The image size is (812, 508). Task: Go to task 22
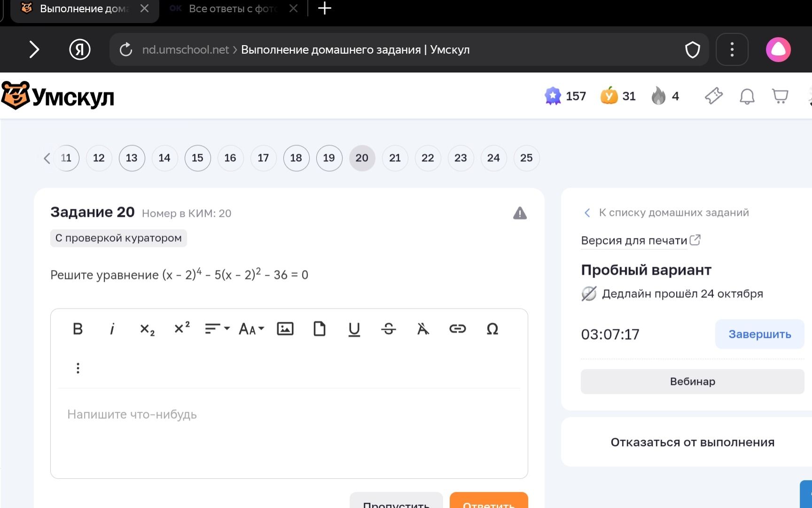(x=428, y=158)
